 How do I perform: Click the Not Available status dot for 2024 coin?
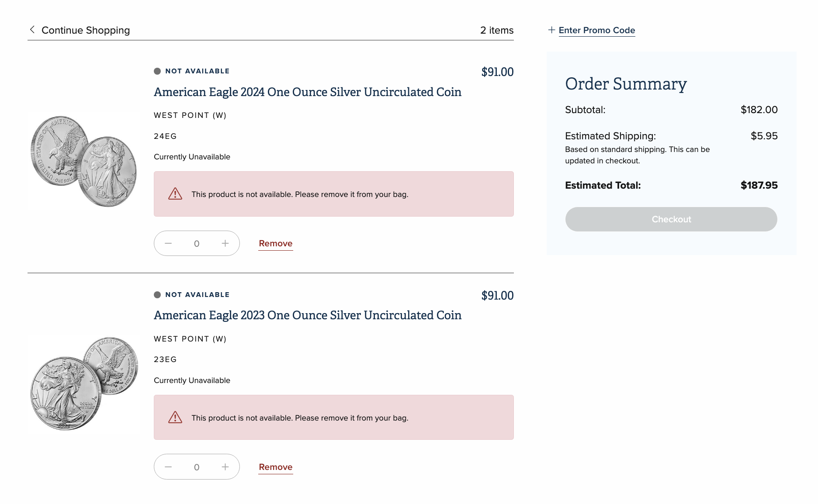click(x=157, y=71)
